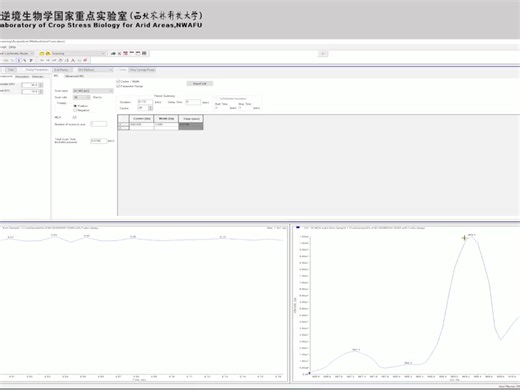
Task: Open the Scan type dropdown
Action: click(93, 91)
